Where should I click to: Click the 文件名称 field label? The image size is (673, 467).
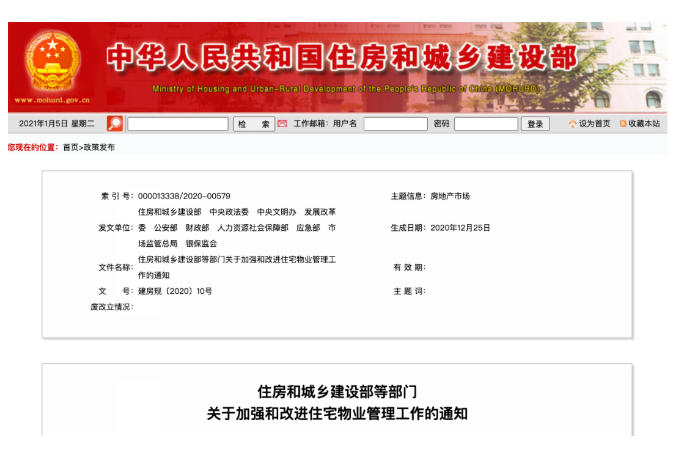point(116,267)
